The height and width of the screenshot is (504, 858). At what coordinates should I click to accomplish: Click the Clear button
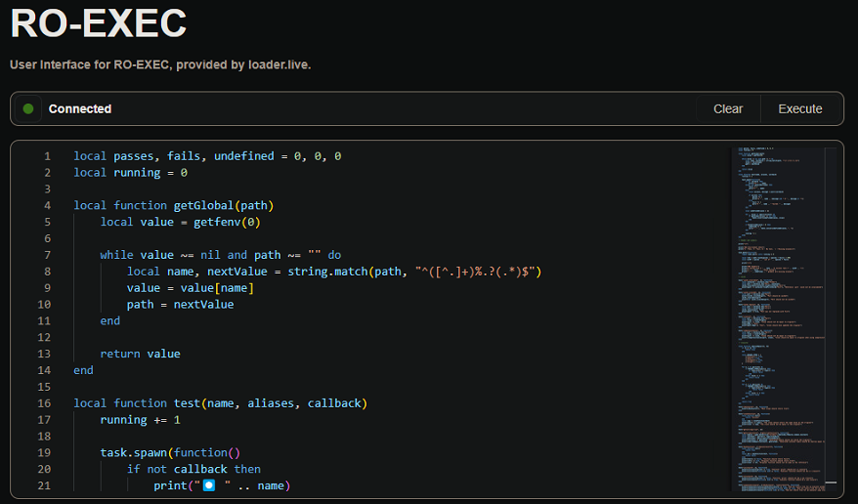(728, 108)
